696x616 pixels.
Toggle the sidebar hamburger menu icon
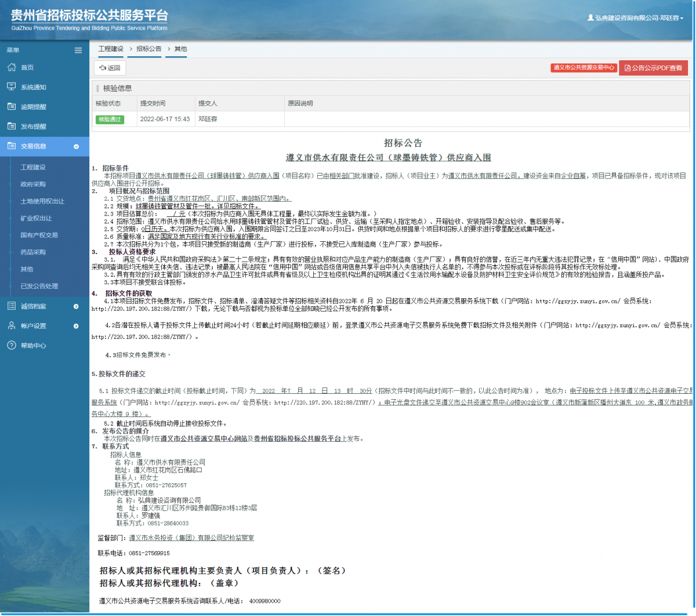coord(78,50)
